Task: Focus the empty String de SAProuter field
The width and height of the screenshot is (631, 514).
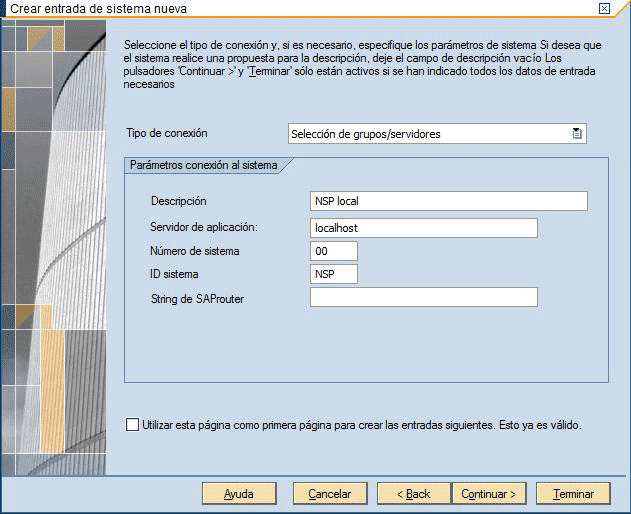Action: click(424, 297)
